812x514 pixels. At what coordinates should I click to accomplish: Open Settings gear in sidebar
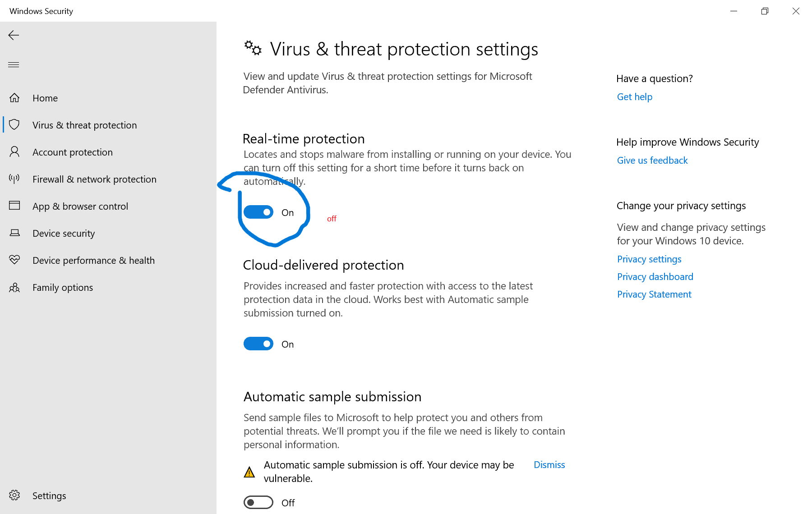click(14, 496)
